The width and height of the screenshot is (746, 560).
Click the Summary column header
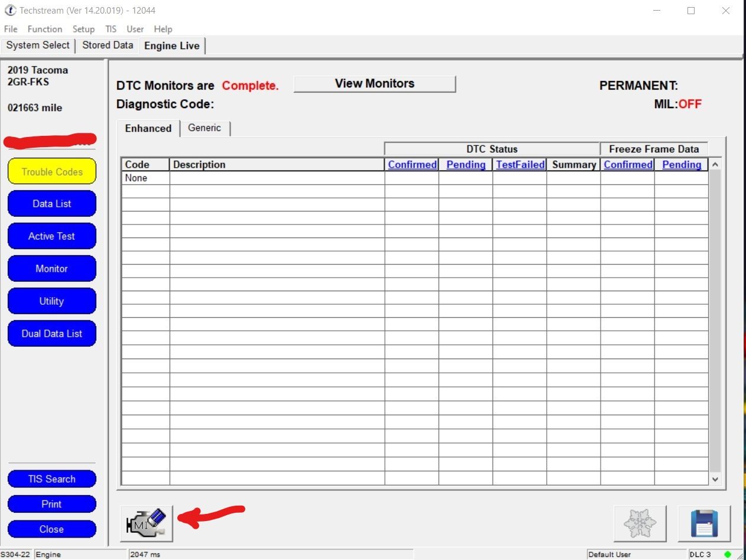[574, 165]
